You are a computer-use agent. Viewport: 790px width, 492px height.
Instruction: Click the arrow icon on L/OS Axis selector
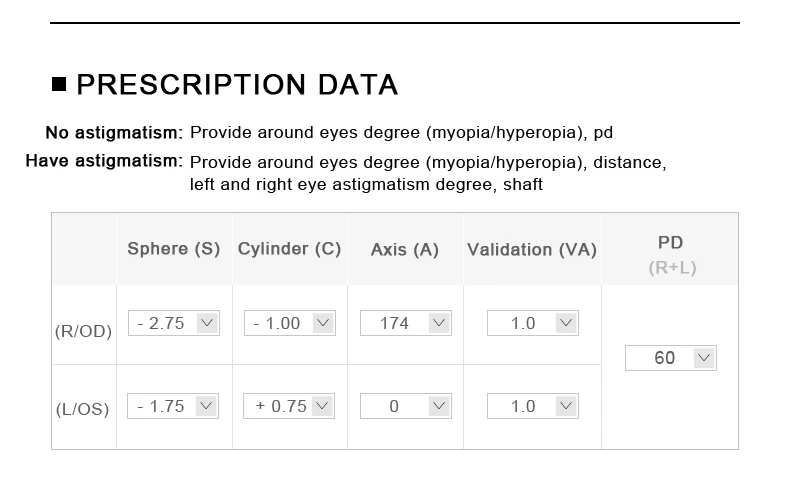coord(439,406)
